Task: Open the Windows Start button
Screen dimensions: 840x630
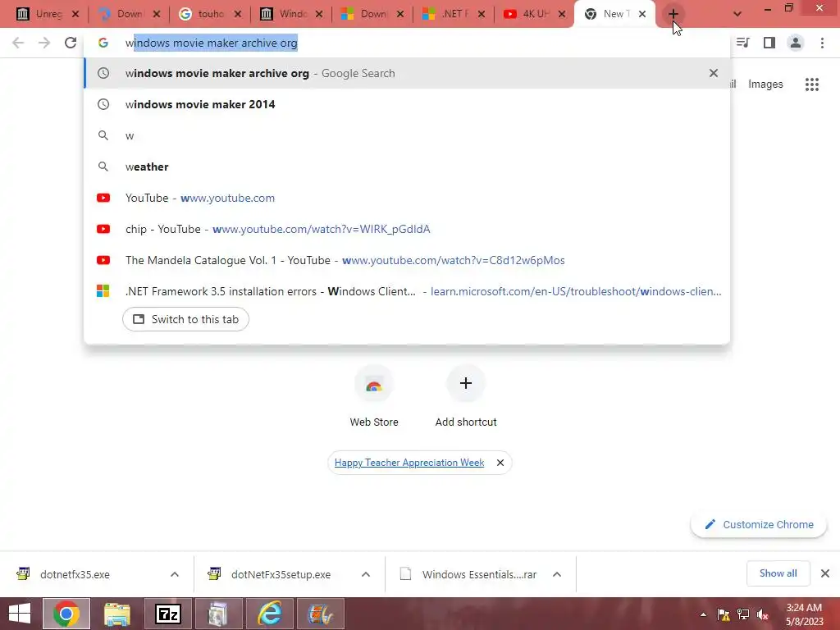Action: tap(20, 614)
